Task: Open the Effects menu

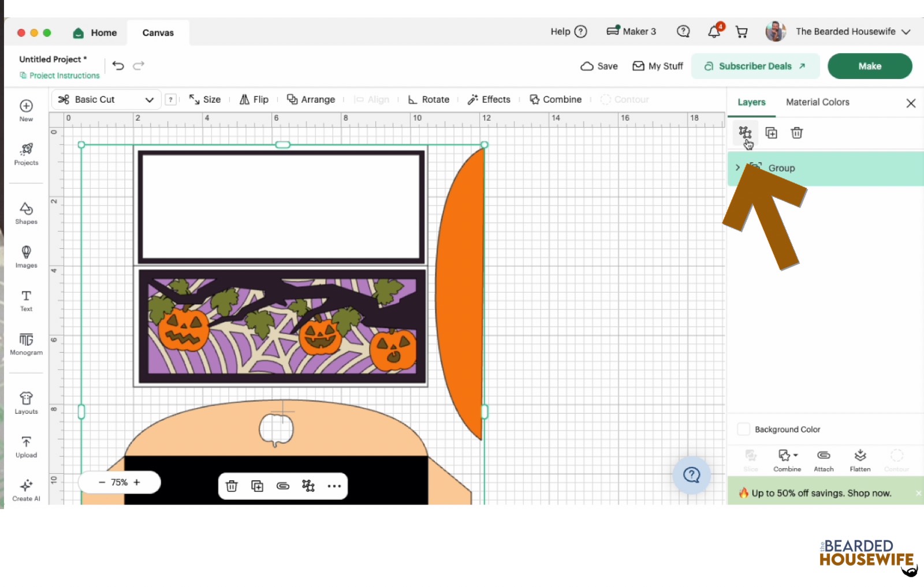Action: pyautogui.click(x=489, y=99)
